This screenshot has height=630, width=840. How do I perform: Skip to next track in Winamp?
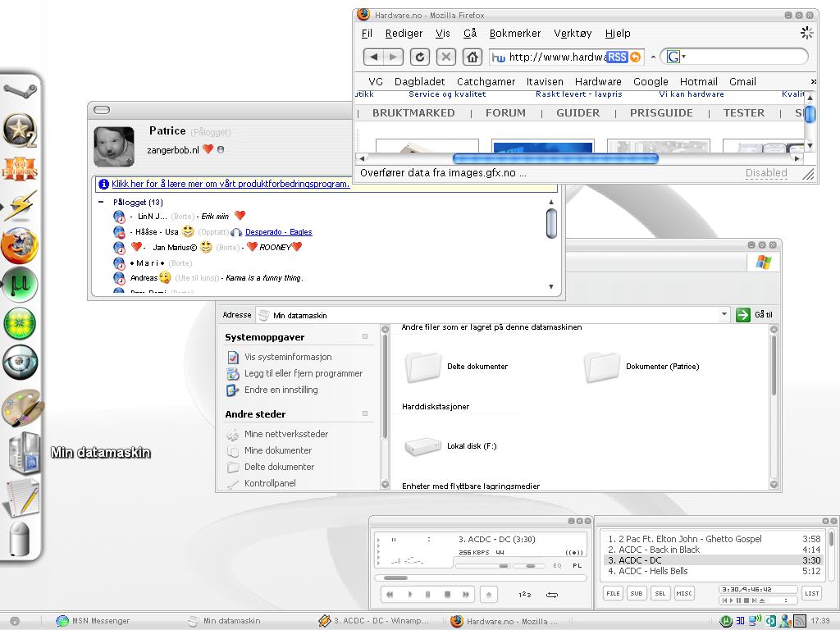[466, 594]
